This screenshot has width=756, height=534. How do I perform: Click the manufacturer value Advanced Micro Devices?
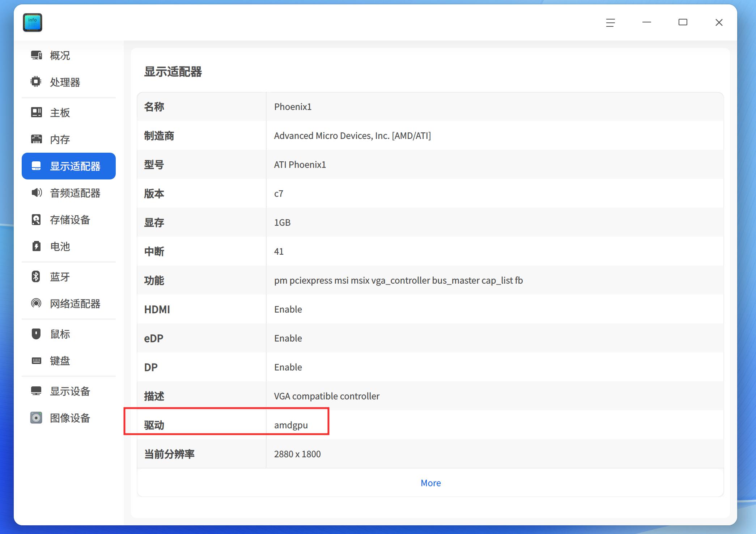[352, 136]
